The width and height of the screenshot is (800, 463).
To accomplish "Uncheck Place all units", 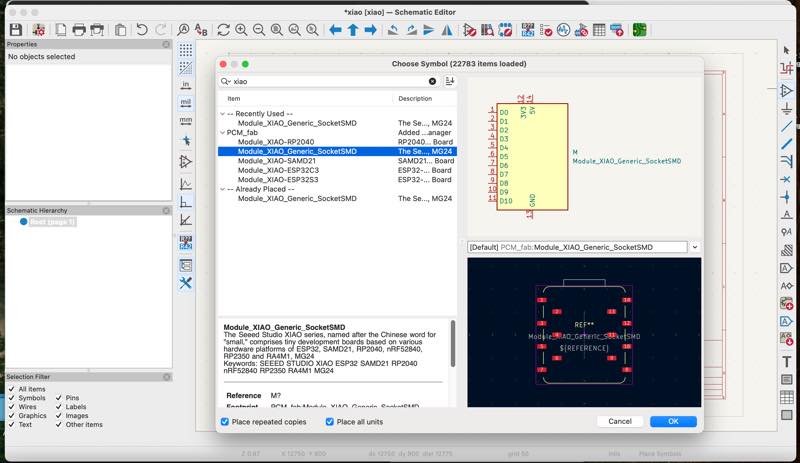I will pyautogui.click(x=330, y=422).
